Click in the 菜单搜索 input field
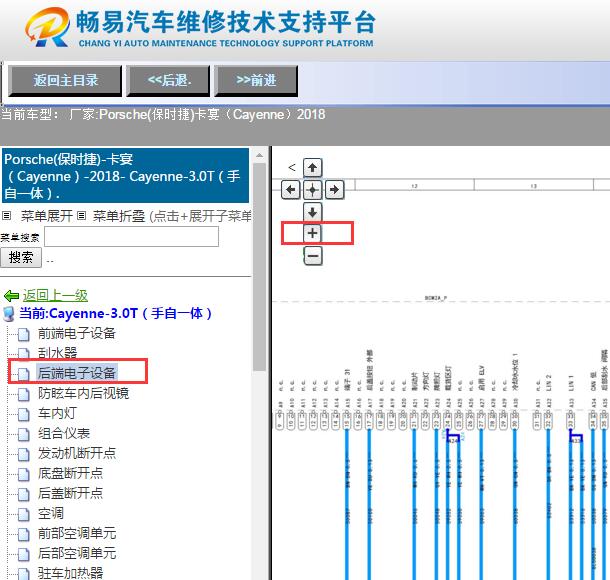The height and width of the screenshot is (580, 610). click(x=131, y=236)
